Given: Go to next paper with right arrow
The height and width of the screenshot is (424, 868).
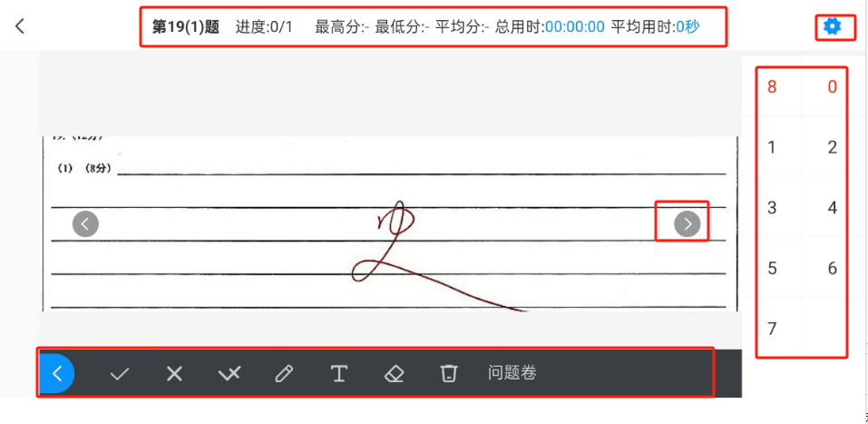Looking at the screenshot, I should pyautogui.click(x=687, y=224).
